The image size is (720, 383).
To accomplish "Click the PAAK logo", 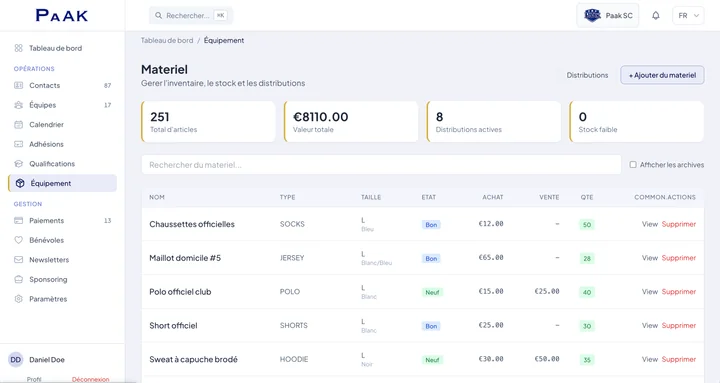I will [62, 16].
